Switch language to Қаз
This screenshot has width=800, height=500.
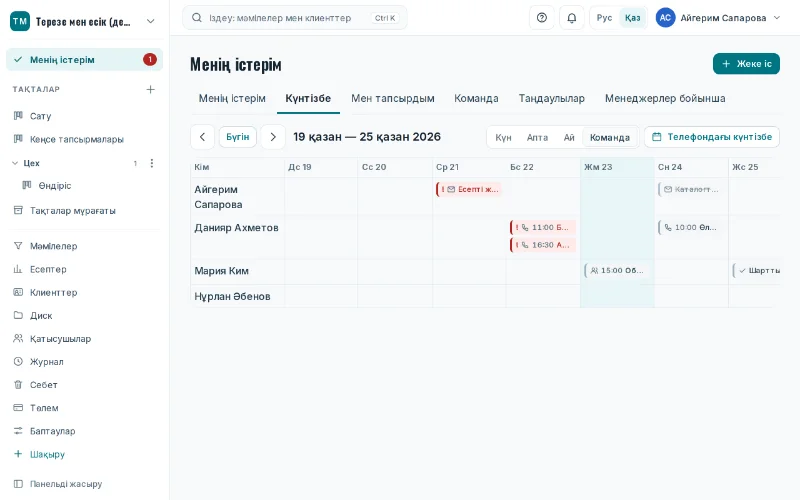click(x=633, y=18)
